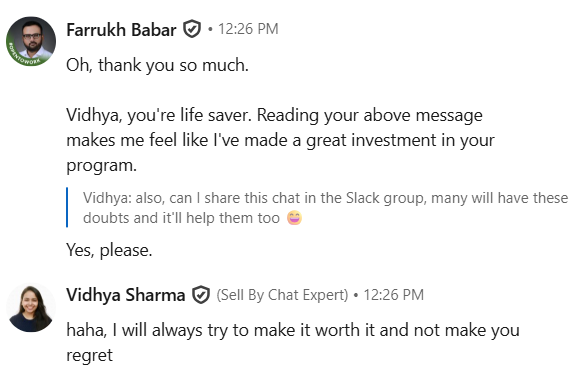Click verification badge beside Vidhya Sharma

(x=201, y=295)
